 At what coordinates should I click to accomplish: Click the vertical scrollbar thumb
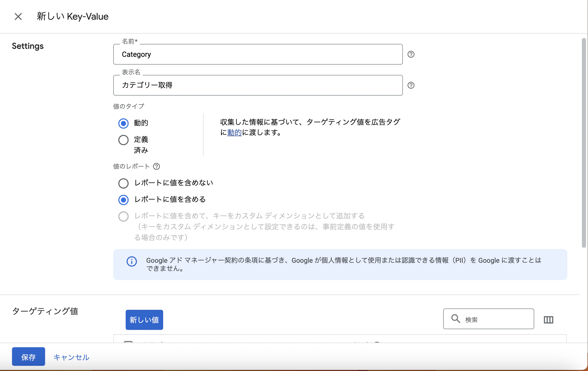click(x=584, y=143)
